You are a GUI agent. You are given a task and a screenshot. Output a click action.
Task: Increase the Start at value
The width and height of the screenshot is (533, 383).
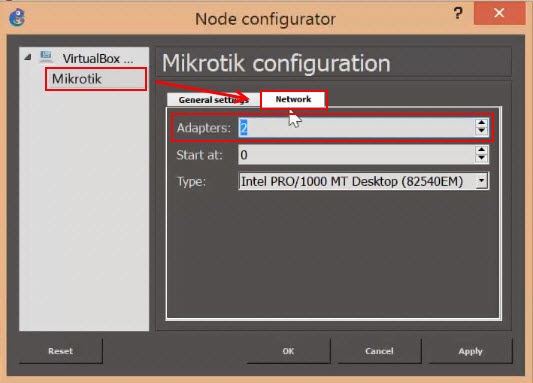coord(481,150)
